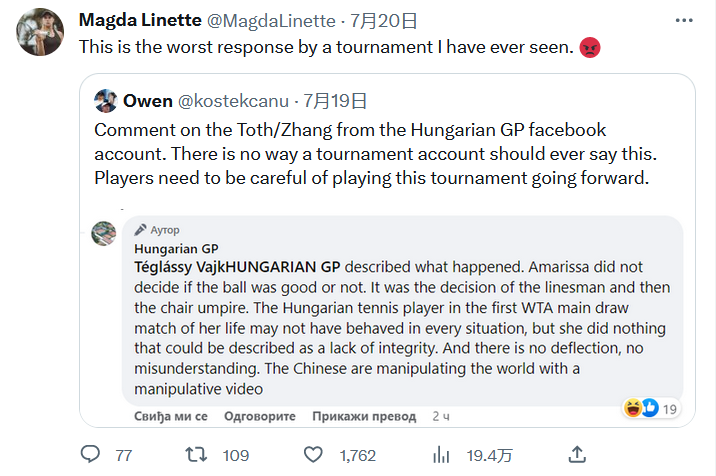Image resolution: width=716 pixels, height=476 pixels.
Task: Click the @kostekcanu handle
Action: point(234,100)
